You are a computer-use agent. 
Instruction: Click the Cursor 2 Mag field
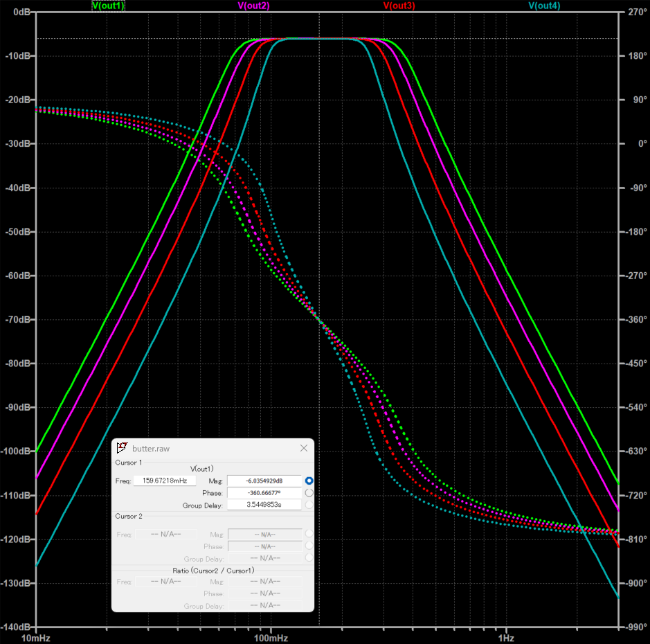265,535
